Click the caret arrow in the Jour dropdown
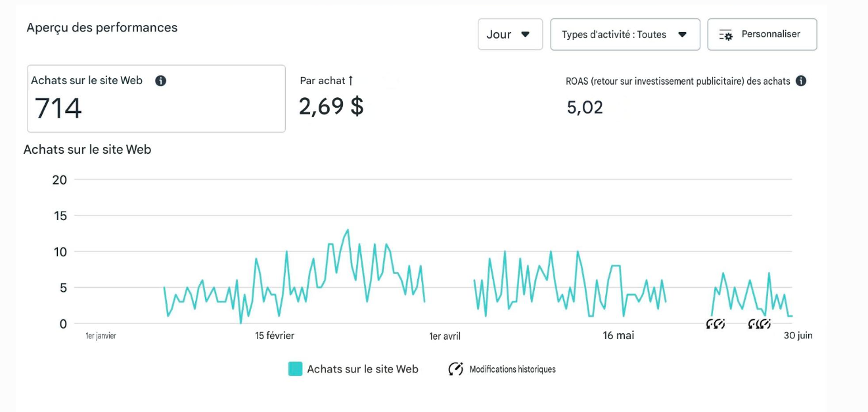 point(525,35)
